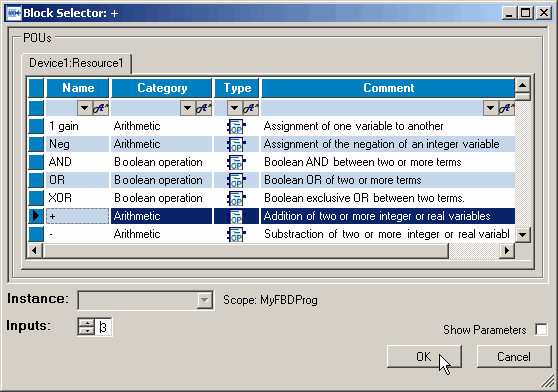This screenshot has height=392, width=558.
Task: Switch to the Device1:Resource1 tab
Action: pyautogui.click(x=76, y=63)
